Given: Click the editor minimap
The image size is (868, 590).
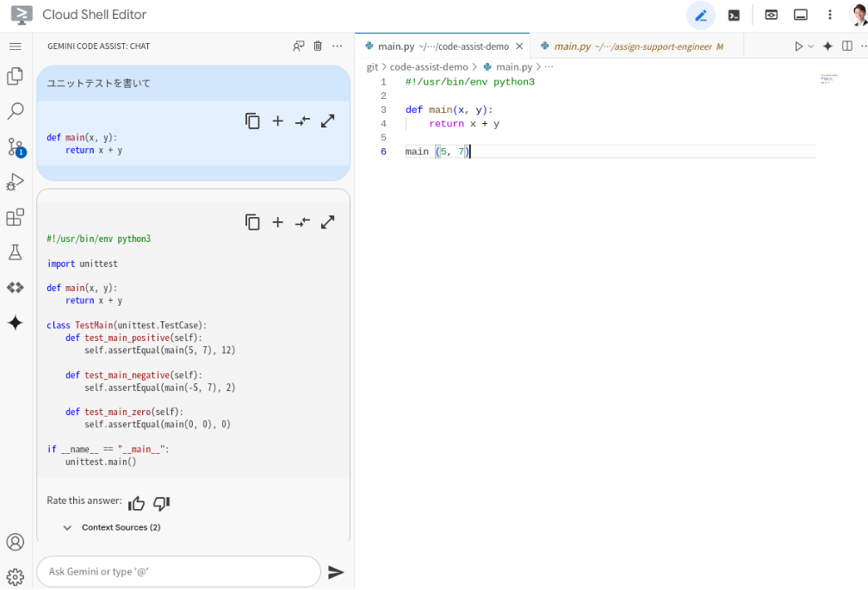Looking at the screenshot, I should (828, 78).
